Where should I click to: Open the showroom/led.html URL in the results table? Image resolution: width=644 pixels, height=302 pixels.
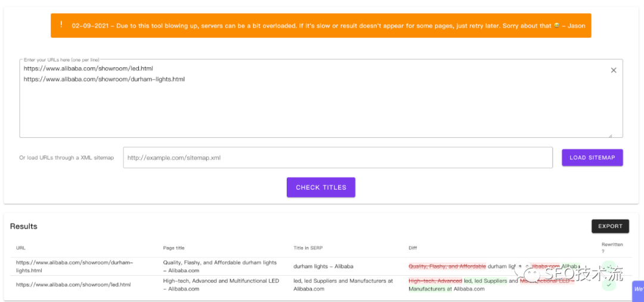tap(73, 285)
